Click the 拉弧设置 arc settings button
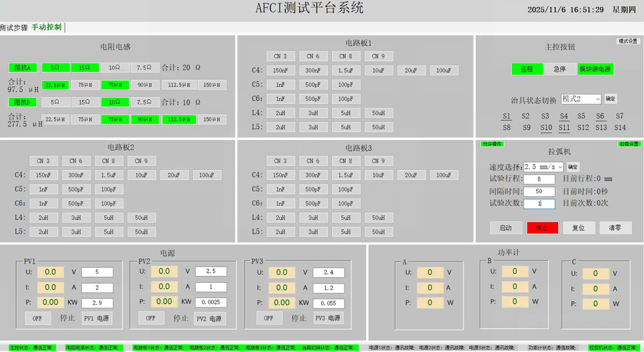The image size is (644, 352). pyautogui.click(x=630, y=144)
